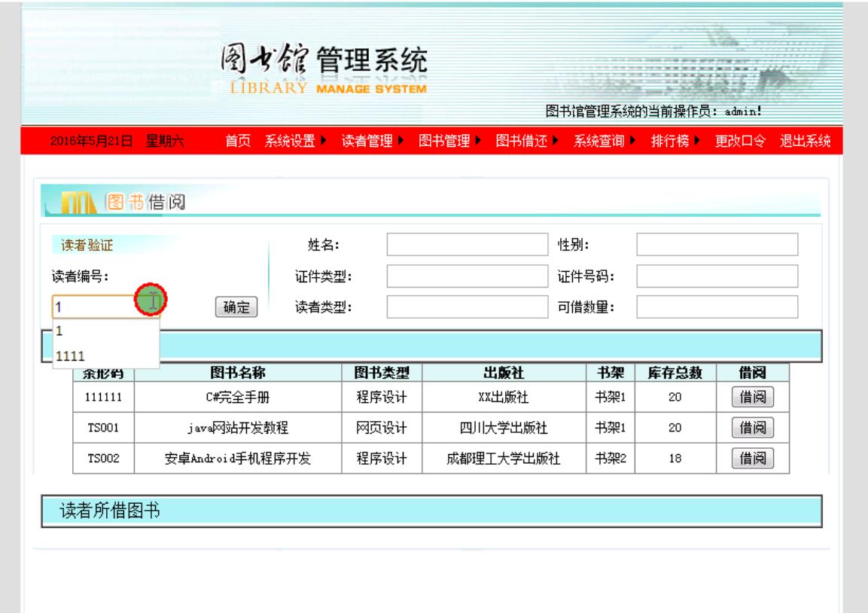Image resolution: width=868 pixels, height=613 pixels.
Task: Open the 排行榜 menu
Action: point(675,141)
